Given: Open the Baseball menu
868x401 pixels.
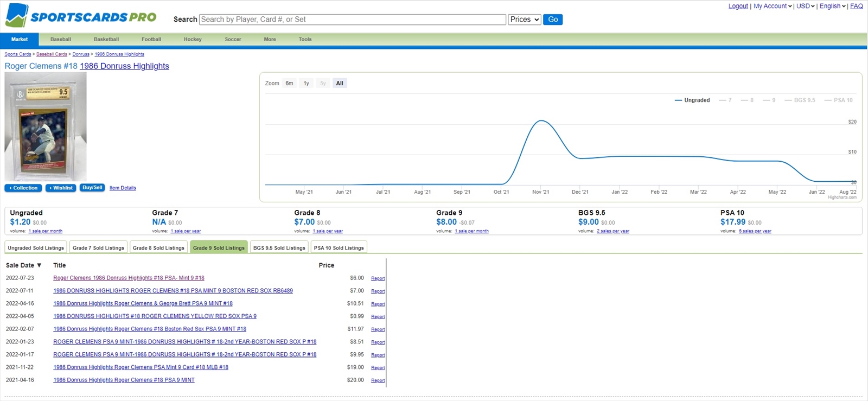Looking at the screenshot, I should pyautogui.click(x=61, y=40).
